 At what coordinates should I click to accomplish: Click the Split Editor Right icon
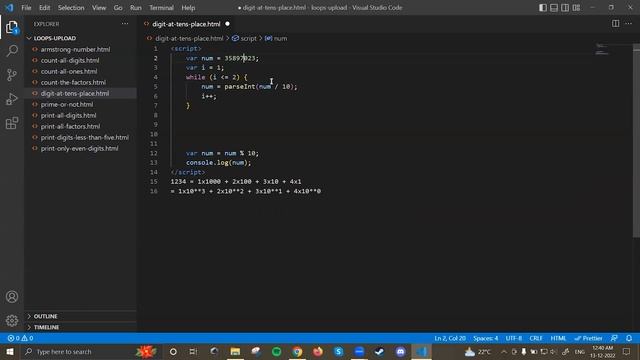click(615, 24)
